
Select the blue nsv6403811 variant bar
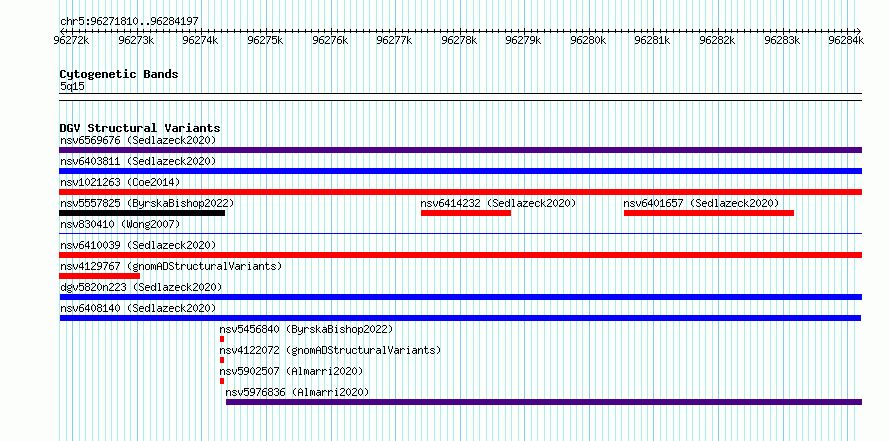(x=460, y=171)
